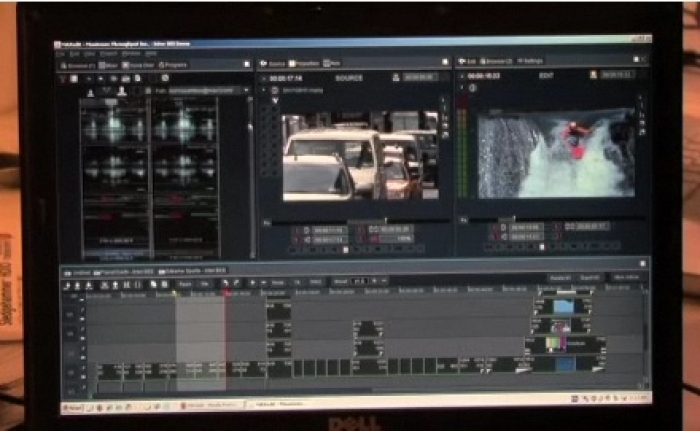This screenshot has width=700, height=431.
Task: Click the user icon above the clip thumbnails
Action: click(x=121, y=90)
